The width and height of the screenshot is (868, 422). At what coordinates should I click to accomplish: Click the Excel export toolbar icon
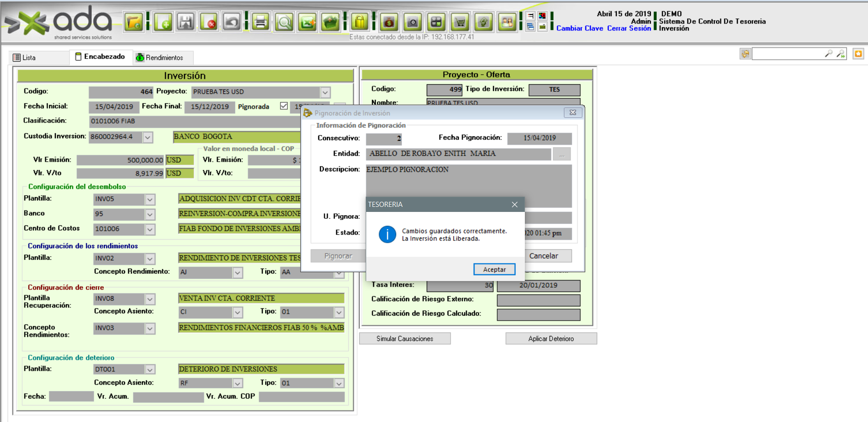click(x=307, y=22)
